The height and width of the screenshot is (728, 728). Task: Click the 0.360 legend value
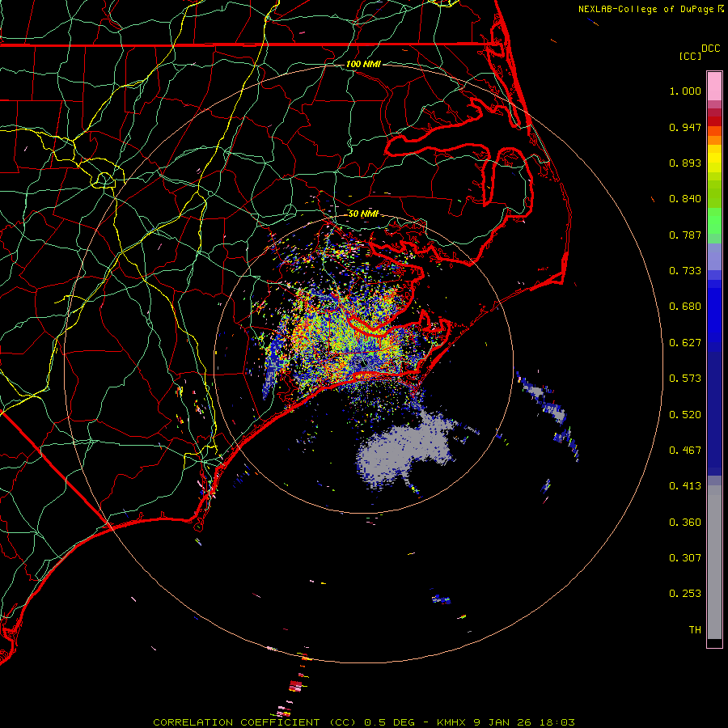[x=685, y=523]
